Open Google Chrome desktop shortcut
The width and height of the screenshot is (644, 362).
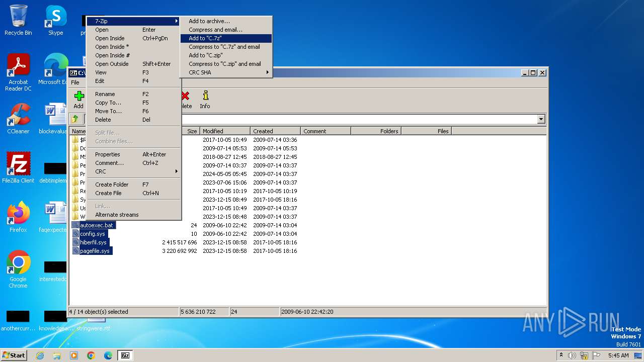coord(18,269)
